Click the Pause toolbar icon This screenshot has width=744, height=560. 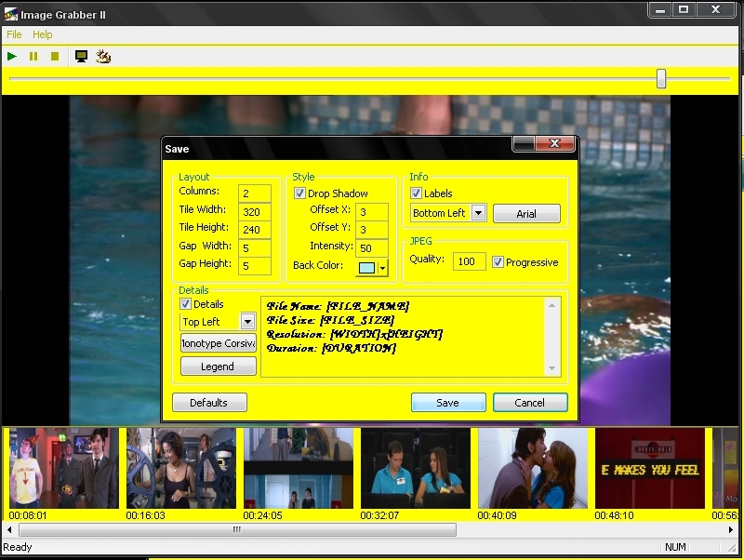coord(33,57)
